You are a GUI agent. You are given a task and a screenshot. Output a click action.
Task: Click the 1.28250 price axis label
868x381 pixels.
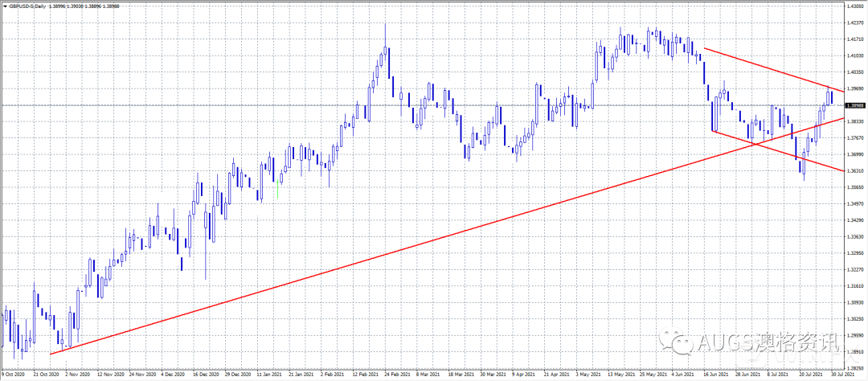point(854,368)
